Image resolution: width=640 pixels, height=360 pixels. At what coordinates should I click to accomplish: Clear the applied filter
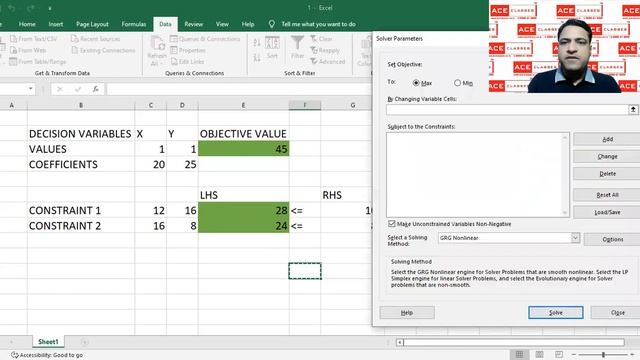coord(322,39)
